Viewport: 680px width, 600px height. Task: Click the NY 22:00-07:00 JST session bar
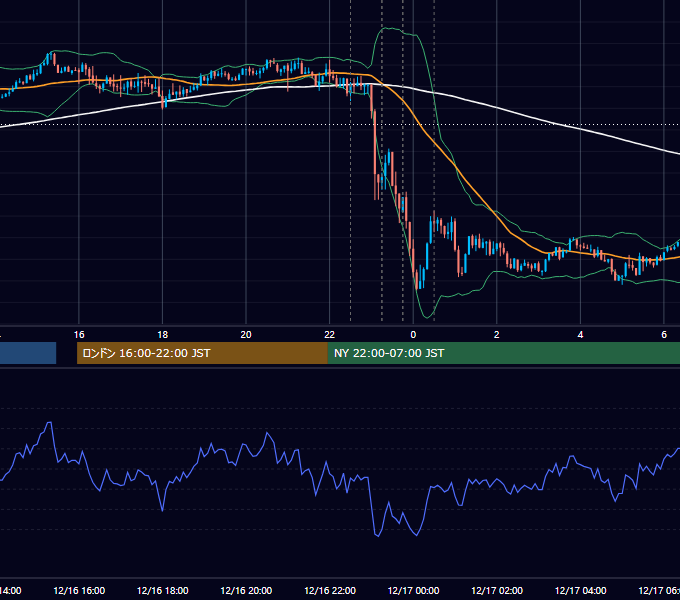pos(503,353)
